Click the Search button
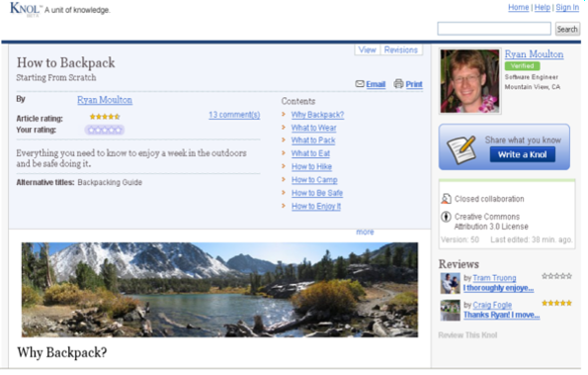The image size is (588, 375). tap(567, 29)
